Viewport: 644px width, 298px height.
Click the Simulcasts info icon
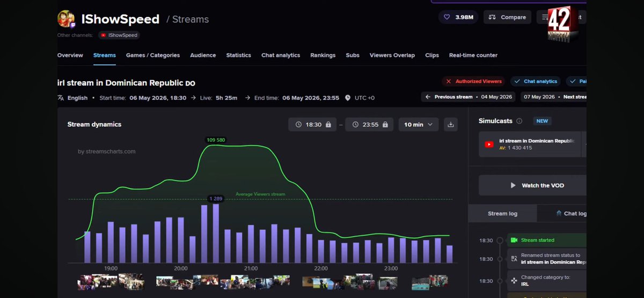[x=519, y=121]
